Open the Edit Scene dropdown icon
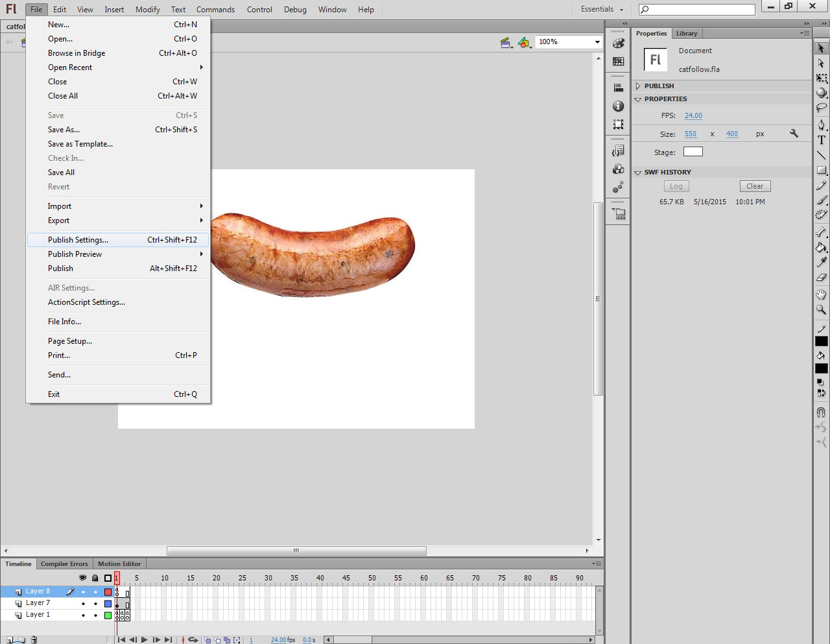This screenshot has width=830, height=644. tap(506, 42)
